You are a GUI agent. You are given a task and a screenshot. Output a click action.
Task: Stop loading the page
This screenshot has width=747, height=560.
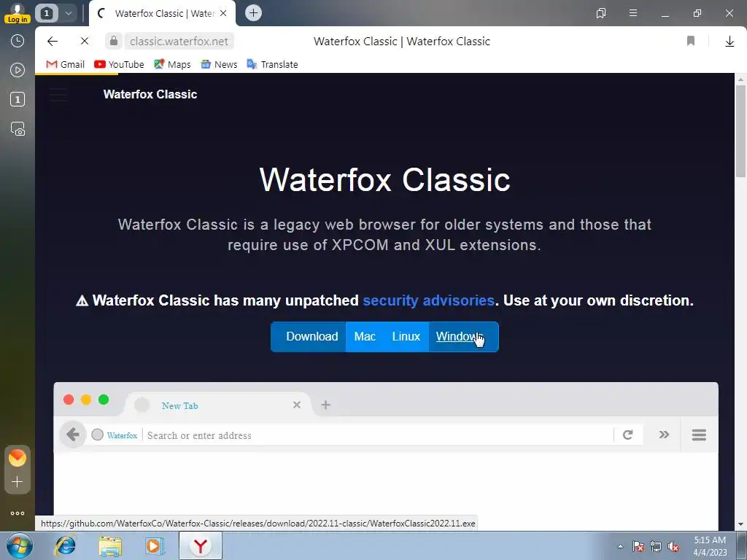(x=85, y=42)
